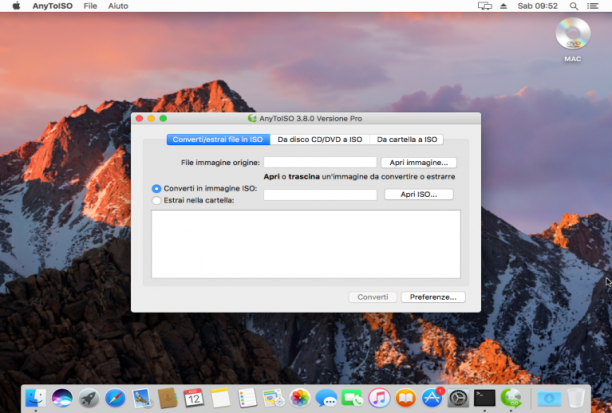
Task: Open Downloads folder in dock
Action: pyautogui.click(x=549, y=398)
